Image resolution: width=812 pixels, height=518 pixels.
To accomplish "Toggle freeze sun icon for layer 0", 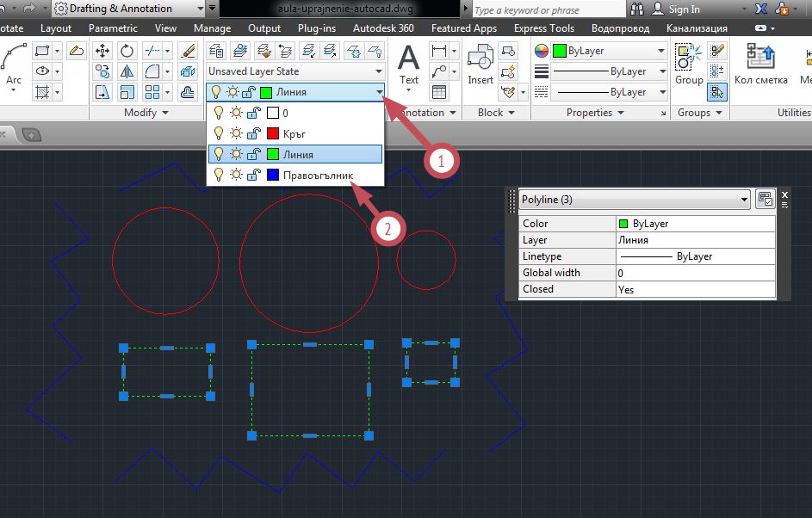I will click(x=236, y=113).
